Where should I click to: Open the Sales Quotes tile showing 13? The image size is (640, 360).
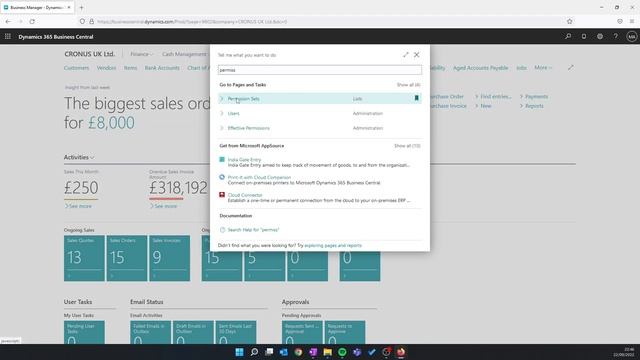84,258
